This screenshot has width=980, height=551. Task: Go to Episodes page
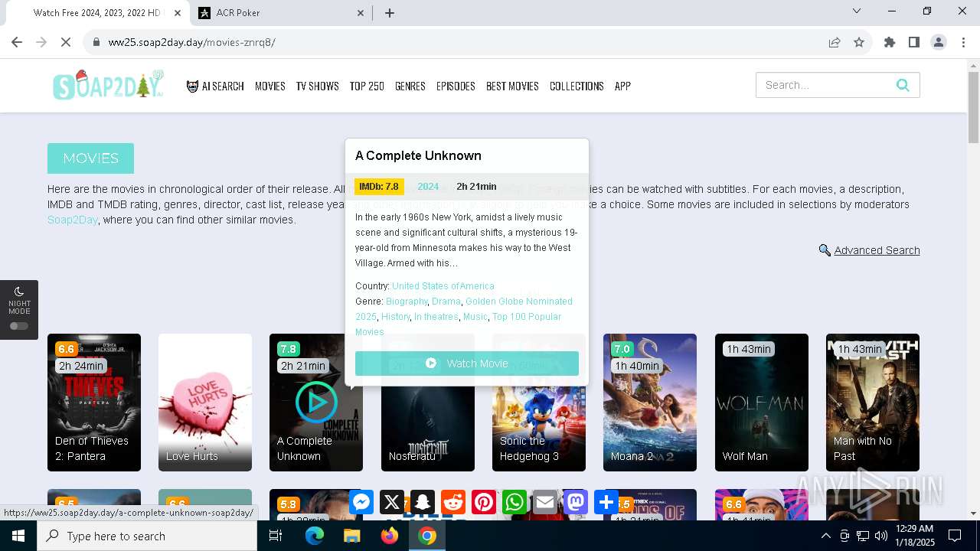coord(456,86)
